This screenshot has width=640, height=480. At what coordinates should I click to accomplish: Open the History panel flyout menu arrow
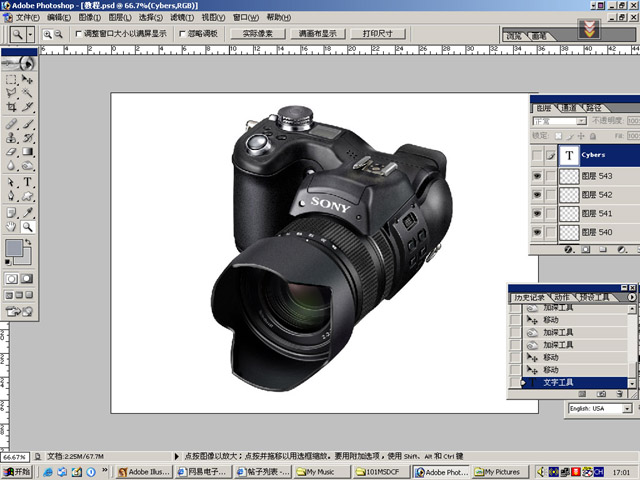pos(631,297)
